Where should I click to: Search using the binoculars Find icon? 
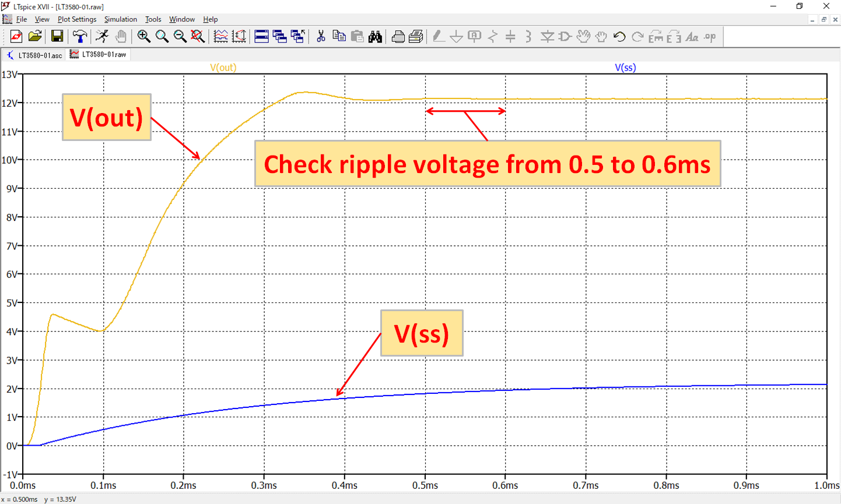pos(376,36)
